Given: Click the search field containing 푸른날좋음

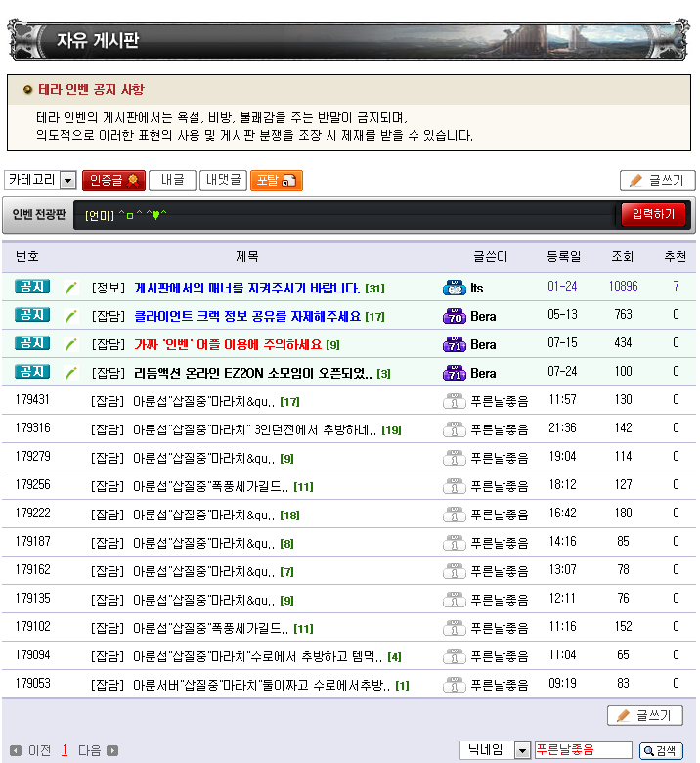Looking at the screenshot, I should point(583,750).
